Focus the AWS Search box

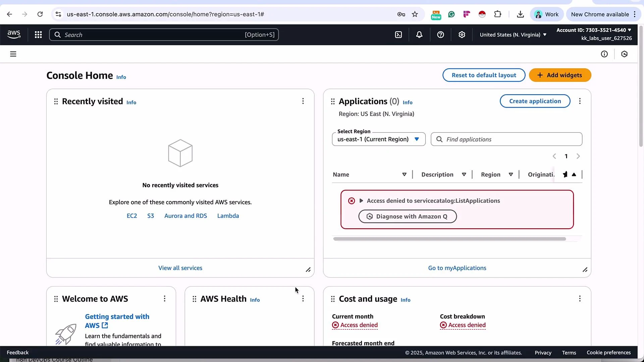(164, 35)
